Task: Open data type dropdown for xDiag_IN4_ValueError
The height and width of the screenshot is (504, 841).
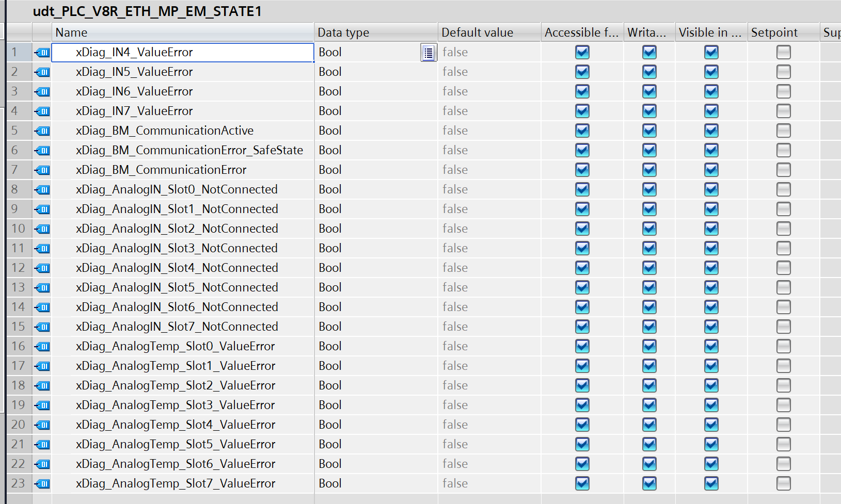Action: [428, 53]
